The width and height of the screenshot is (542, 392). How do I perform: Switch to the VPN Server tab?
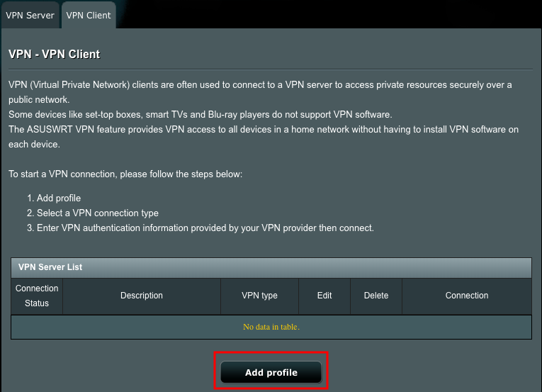(x=30, y=15)
